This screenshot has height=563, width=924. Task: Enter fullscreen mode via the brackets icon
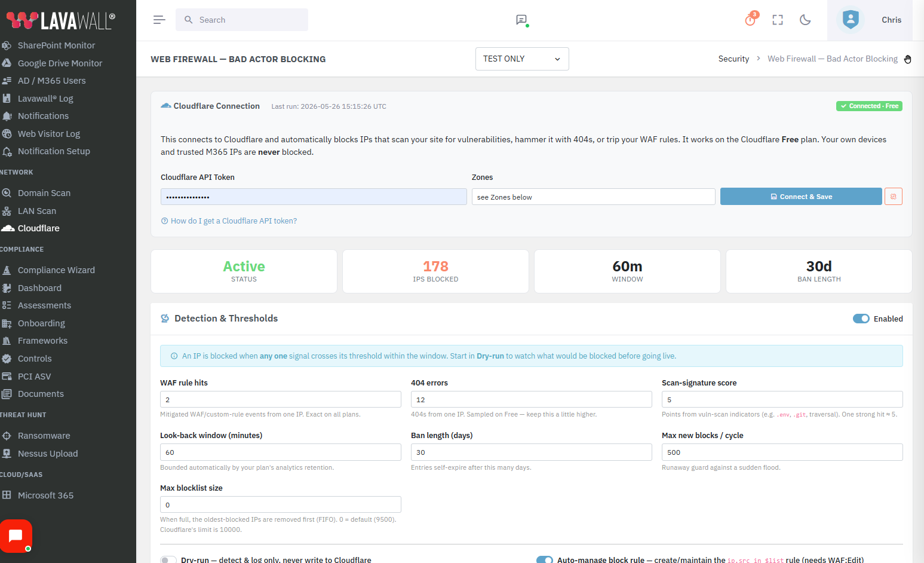pyautogui.click(x=778, y=20)
